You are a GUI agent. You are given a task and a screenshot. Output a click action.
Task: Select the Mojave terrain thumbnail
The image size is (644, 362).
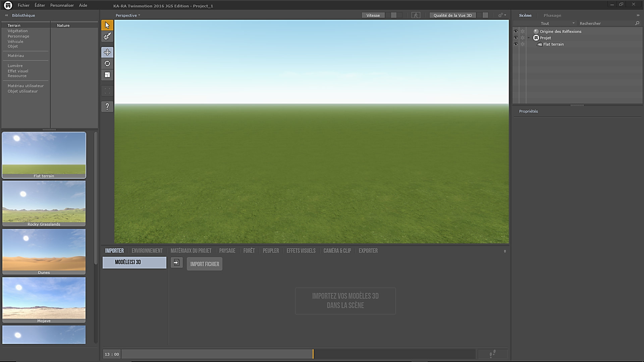click(x=44, y=300)
